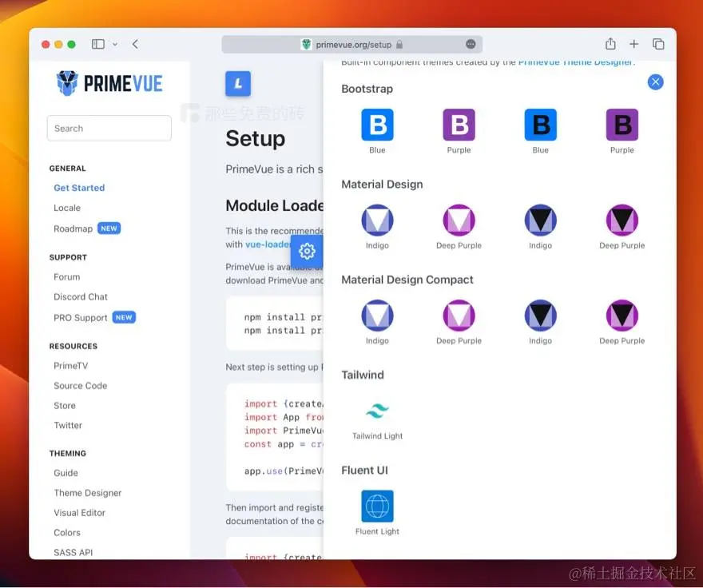Choose the Material Design Compact Indigo theme
The image size is (703, 588).
(377, 316)
